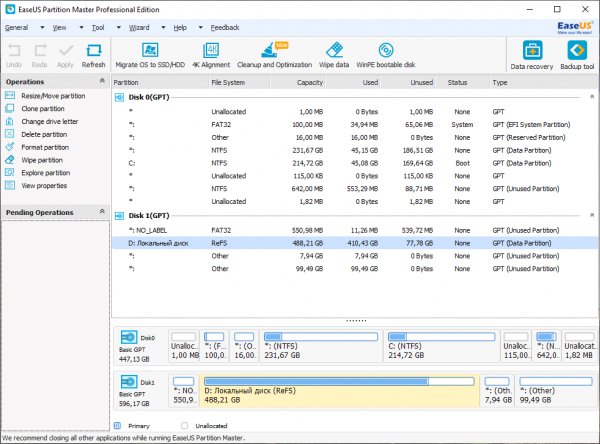Collapse the Disk 1(GPT) group
The width and height of the screenshot is (600, 444).
592,215
